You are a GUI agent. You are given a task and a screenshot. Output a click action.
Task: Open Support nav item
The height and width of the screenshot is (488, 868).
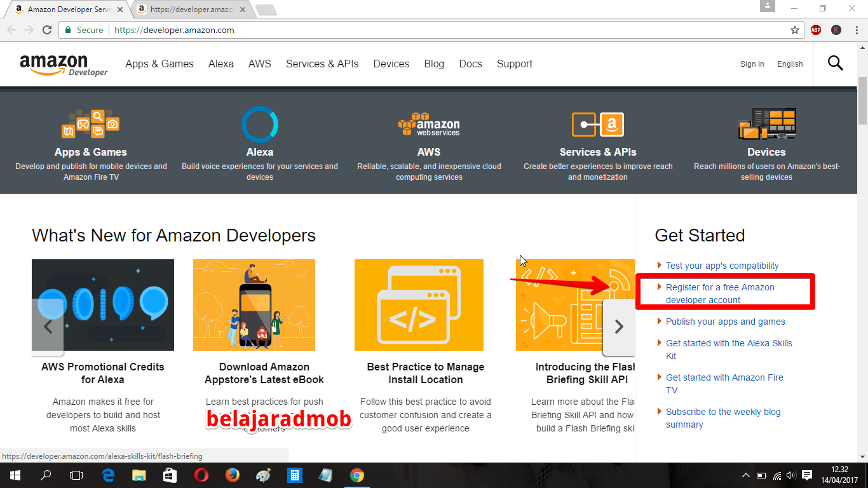pos(515,64)
